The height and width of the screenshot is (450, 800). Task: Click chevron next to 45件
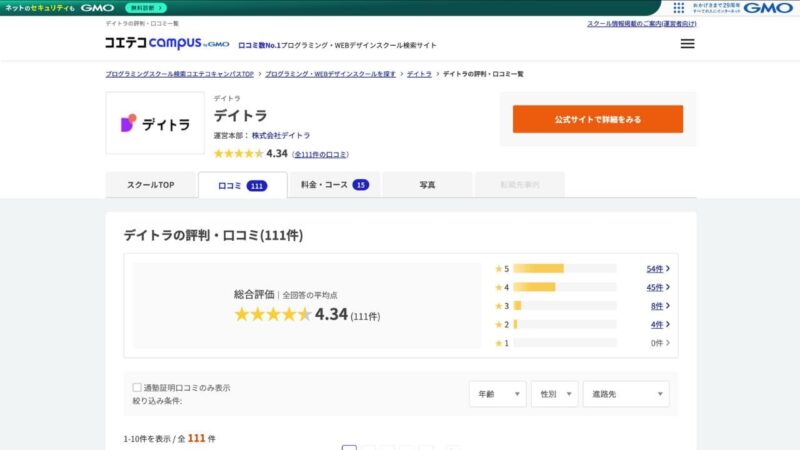[x=668, y=287]
